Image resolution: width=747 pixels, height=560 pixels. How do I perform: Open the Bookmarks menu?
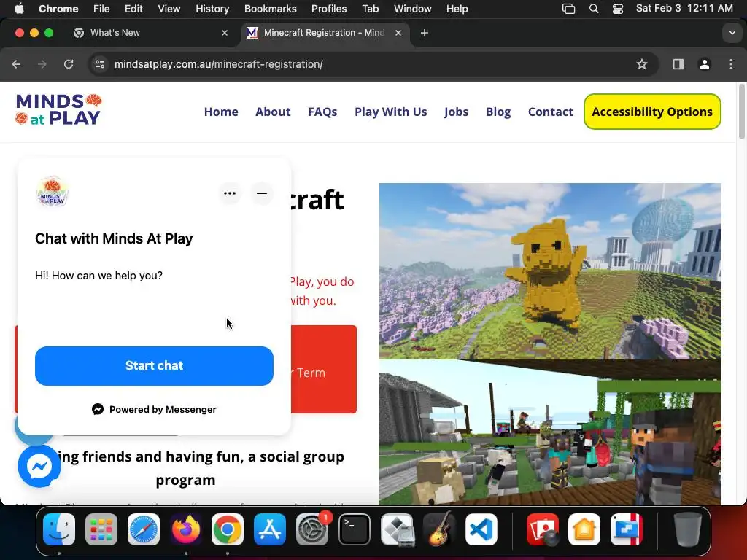[x=270, y=9]
